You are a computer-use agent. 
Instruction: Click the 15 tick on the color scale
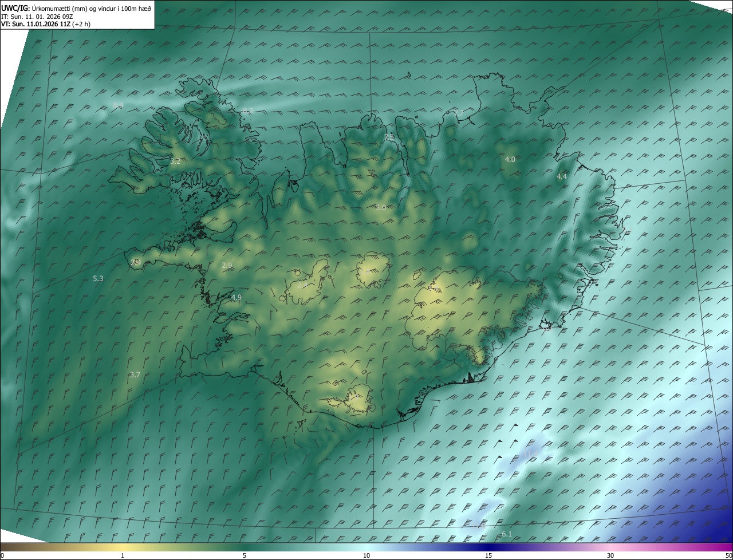[x=488, y=556]
